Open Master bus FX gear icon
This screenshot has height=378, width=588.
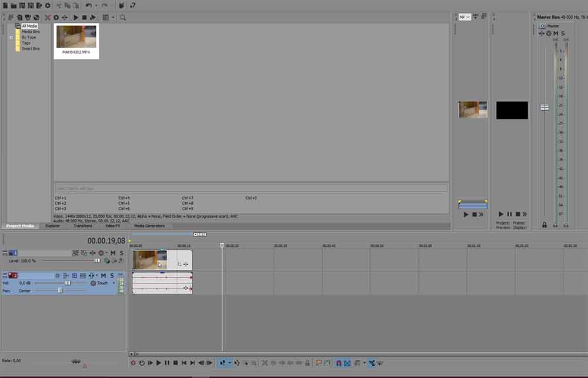click(549, 34)
